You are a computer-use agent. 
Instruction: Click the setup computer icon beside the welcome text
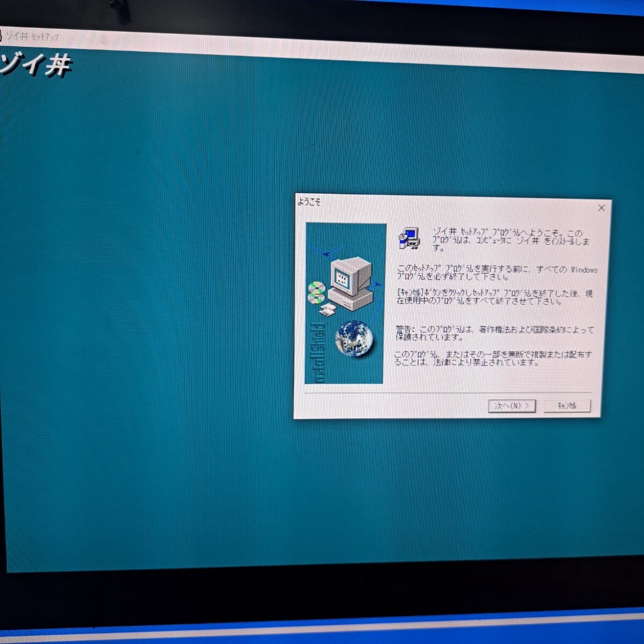[409, 238]
